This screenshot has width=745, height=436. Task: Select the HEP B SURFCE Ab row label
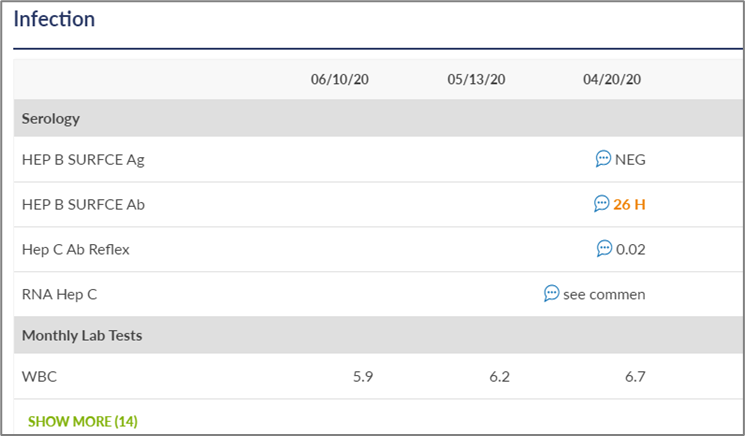[x=83, y=205]
